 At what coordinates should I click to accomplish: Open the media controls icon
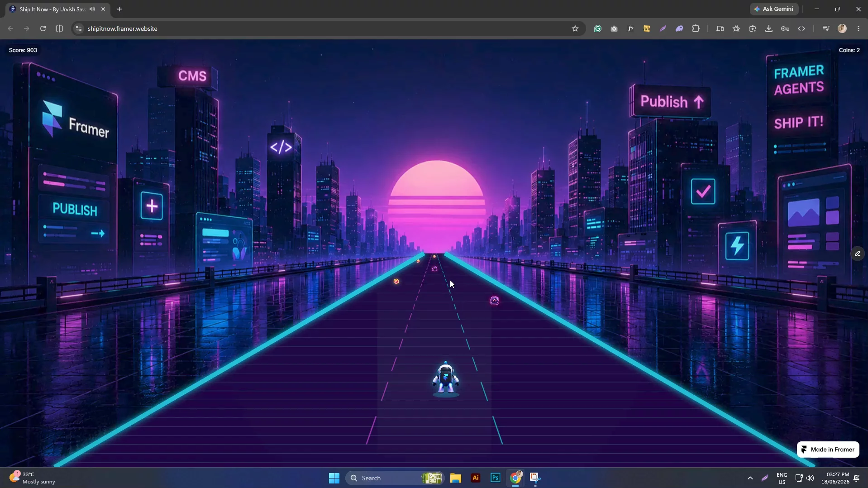pos(826,29)
